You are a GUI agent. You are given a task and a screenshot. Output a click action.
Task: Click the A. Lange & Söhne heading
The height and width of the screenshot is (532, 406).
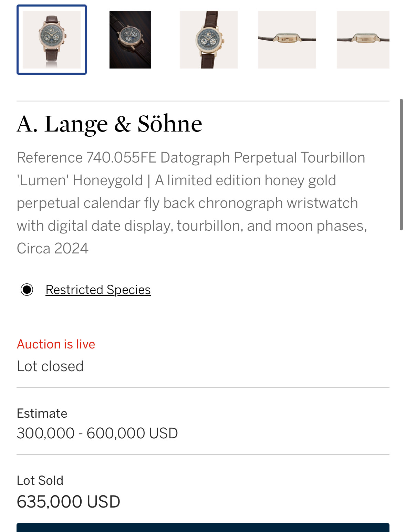(110, 124)
